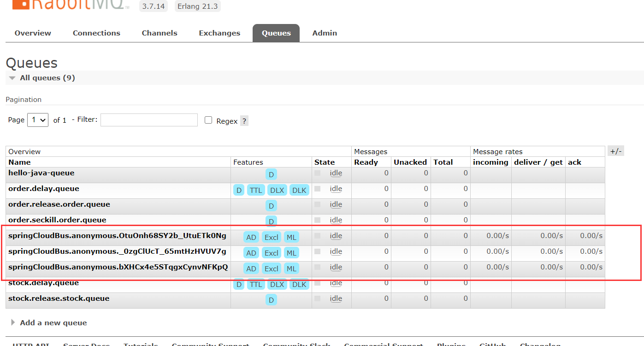Viewport: 644px width, 346px height.
Task: Sort by the Ready messages column
Action: (366, 162)
